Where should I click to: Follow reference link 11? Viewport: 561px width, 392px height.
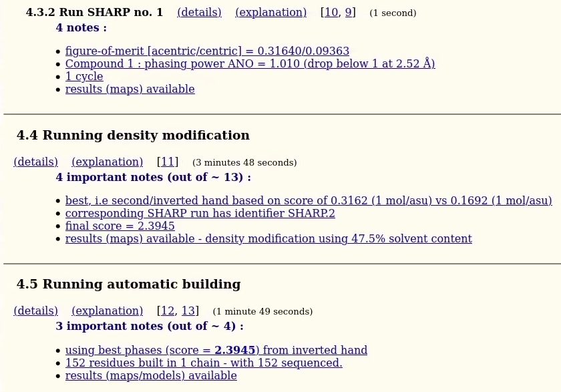[168, 162]
